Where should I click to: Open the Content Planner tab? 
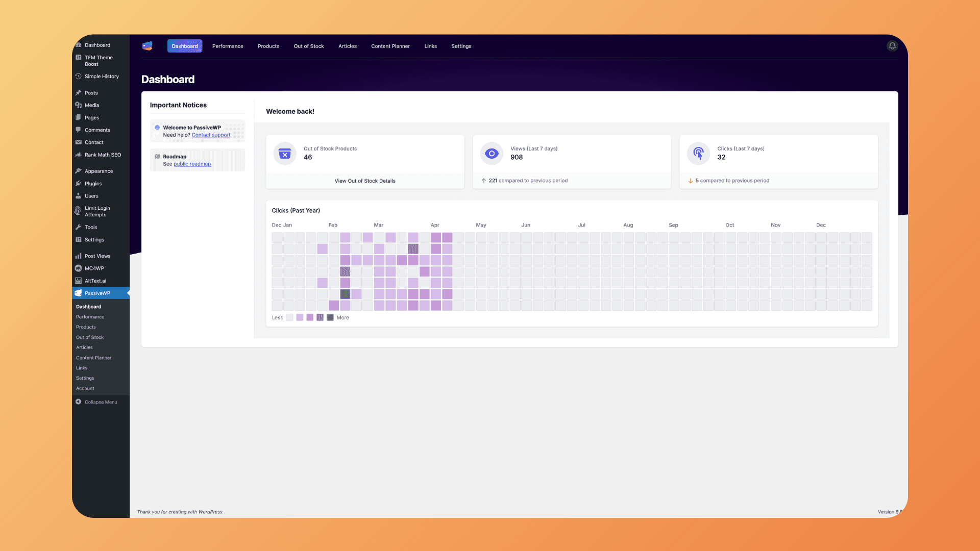(390, 46)
